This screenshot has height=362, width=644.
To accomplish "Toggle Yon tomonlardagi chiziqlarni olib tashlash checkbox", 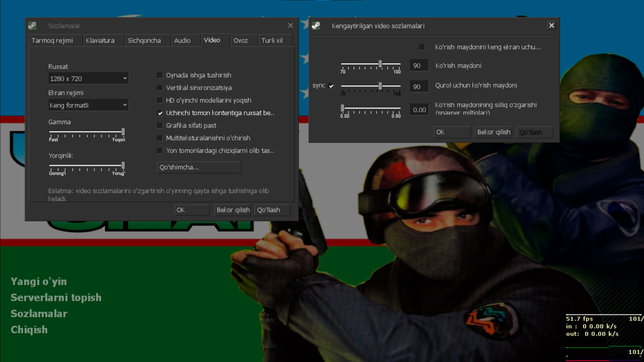I will pos(160,151).
